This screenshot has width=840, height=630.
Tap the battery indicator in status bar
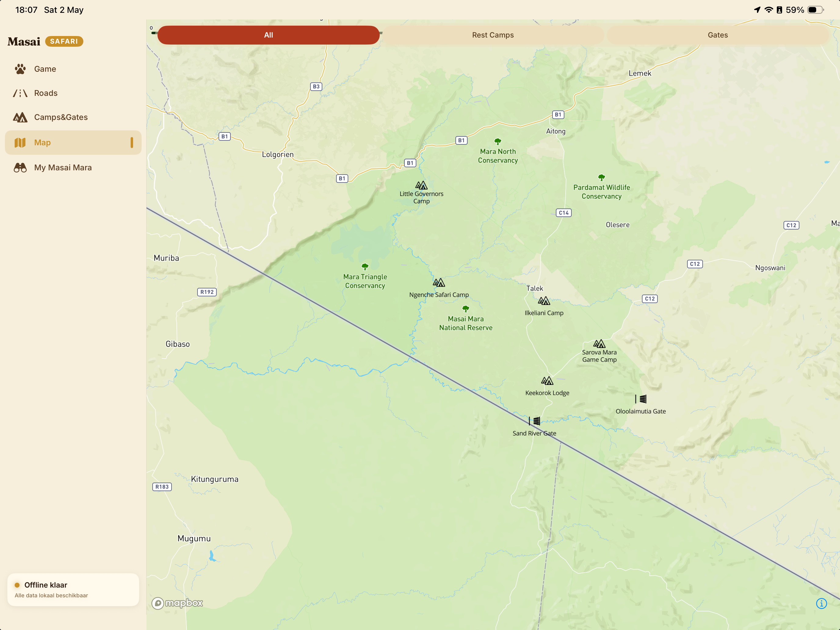click(815, 10)
